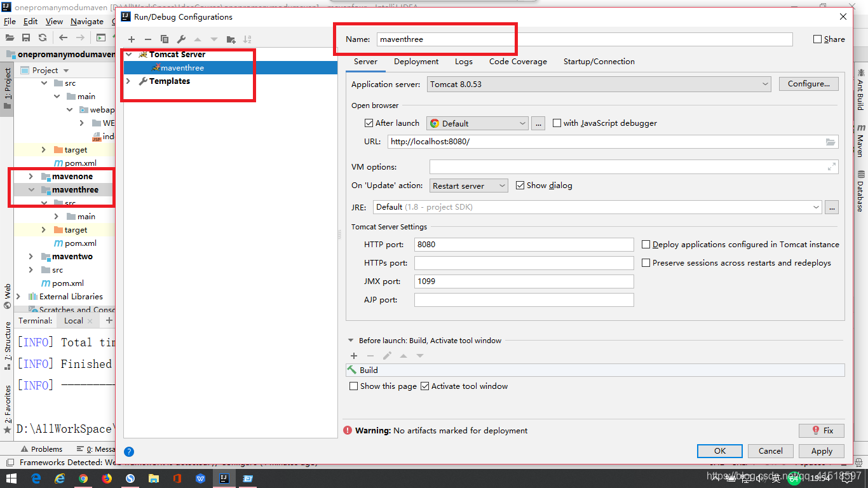Select maventhree configuration in the tree

(230, 68)
